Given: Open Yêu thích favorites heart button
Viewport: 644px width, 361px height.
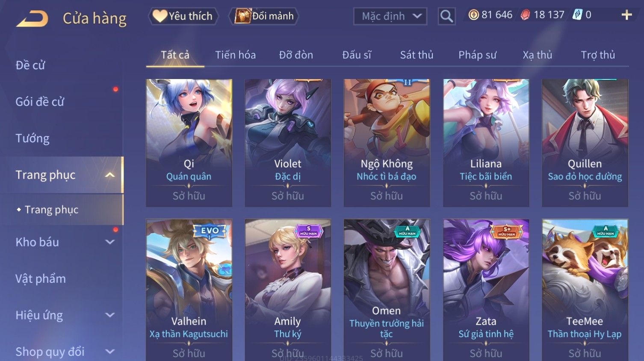Looking at the screenshot, I should [183, 16].
